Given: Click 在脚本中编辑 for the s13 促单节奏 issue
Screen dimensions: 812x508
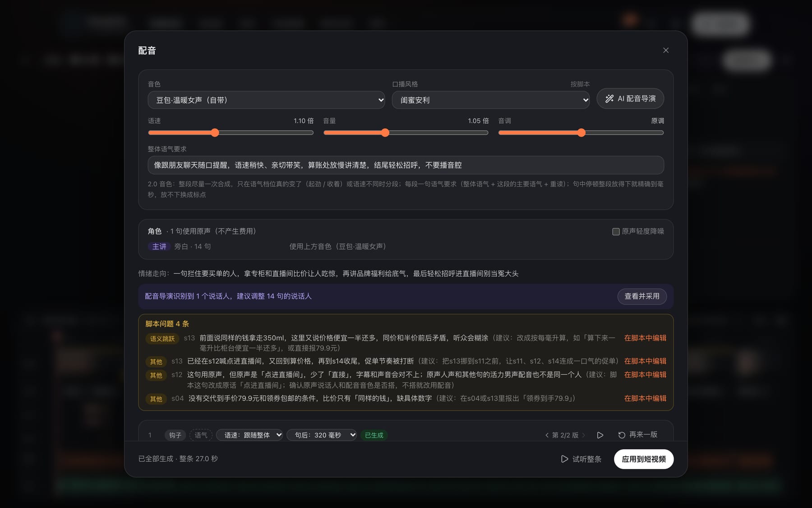Looking at the screenshot, I should (x=645, y=361).
